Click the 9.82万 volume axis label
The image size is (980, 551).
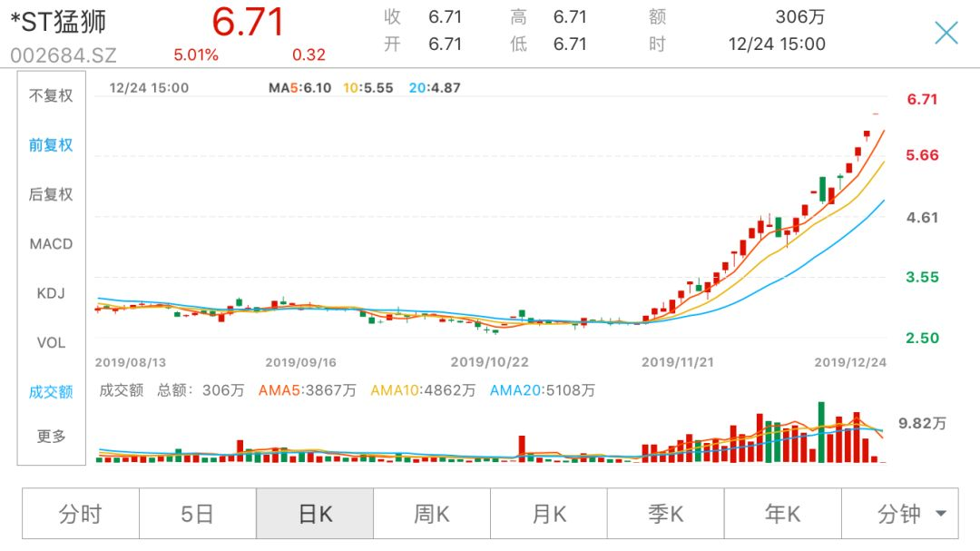[x=922, y=423]
